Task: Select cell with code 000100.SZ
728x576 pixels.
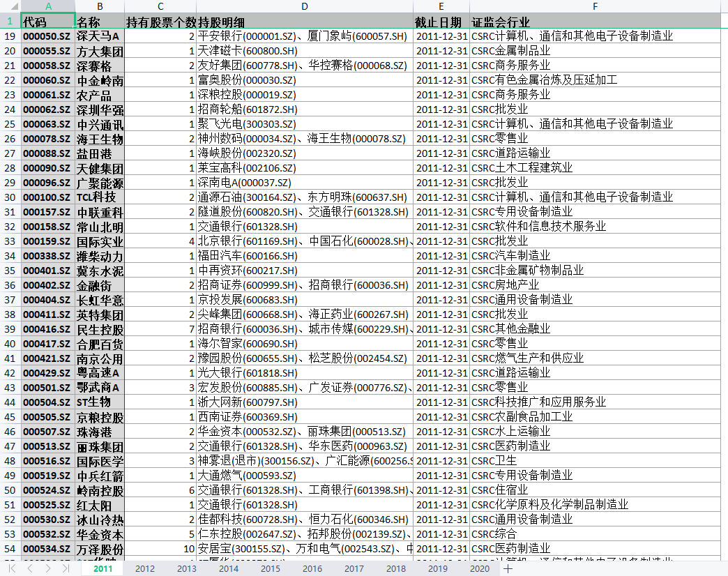Action: click(48, 197)
